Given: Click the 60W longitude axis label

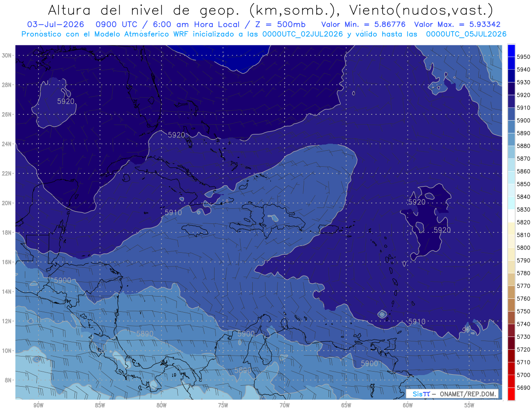Looking at the screenshot, I should tap(408, 405).
